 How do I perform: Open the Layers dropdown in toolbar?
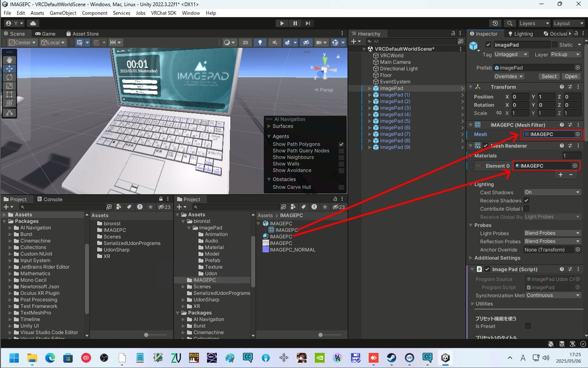coord(533,23)
